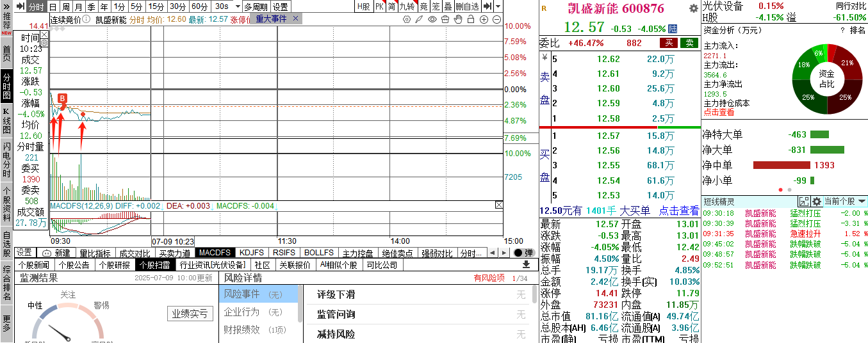Click the toolbox icon in chart toolbar
868x343 pixels.
tap(445, 20)
